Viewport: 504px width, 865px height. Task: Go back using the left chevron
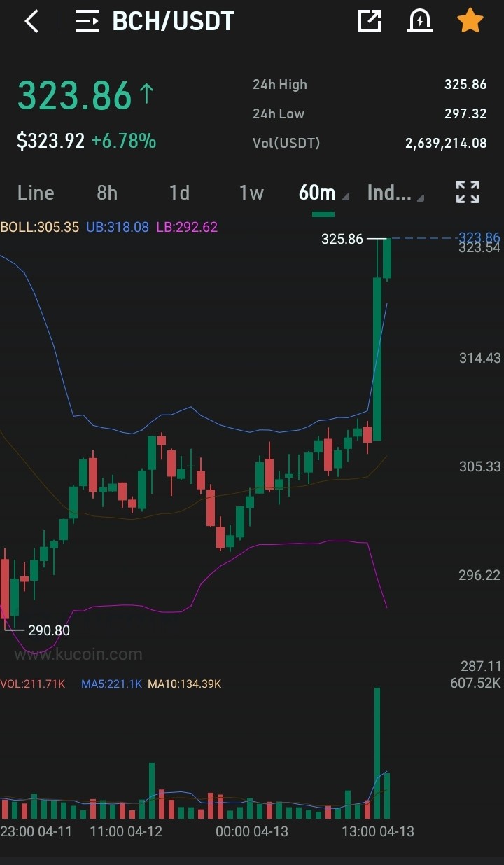31,21
